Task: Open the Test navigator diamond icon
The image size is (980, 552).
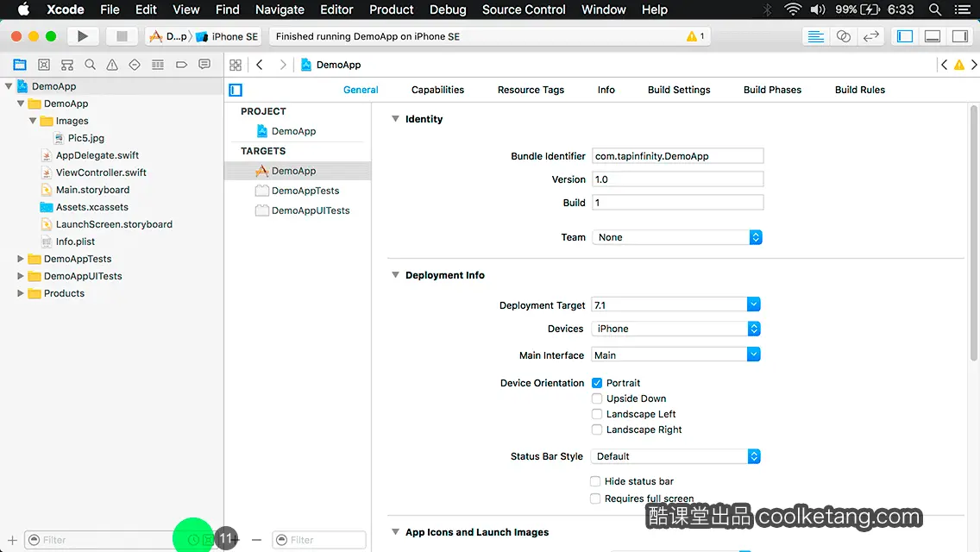Action: tap(135, 65)
